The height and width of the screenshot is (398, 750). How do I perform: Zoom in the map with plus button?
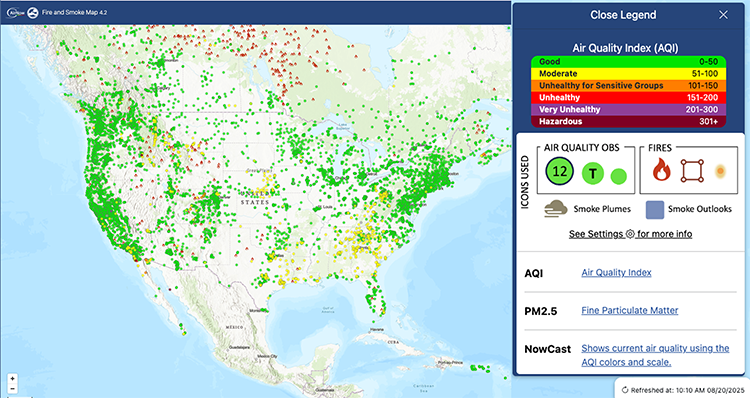coord(12,378)
